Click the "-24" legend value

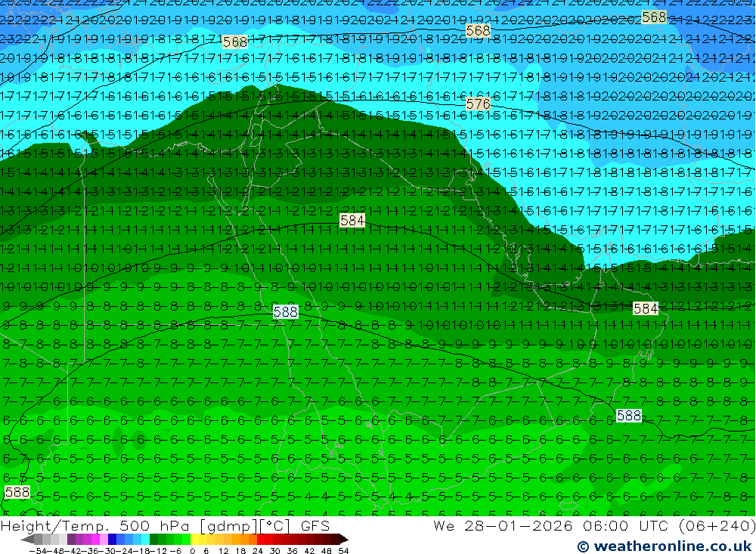pyautogui.click(x=125, y=551)
